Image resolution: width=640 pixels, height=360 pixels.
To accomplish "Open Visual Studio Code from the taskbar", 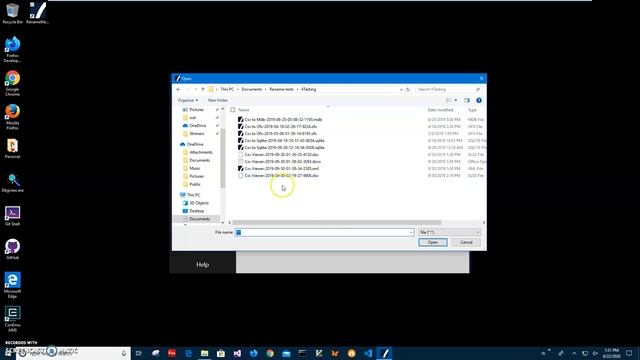I will pyautogui.click(x=368, y=353).
